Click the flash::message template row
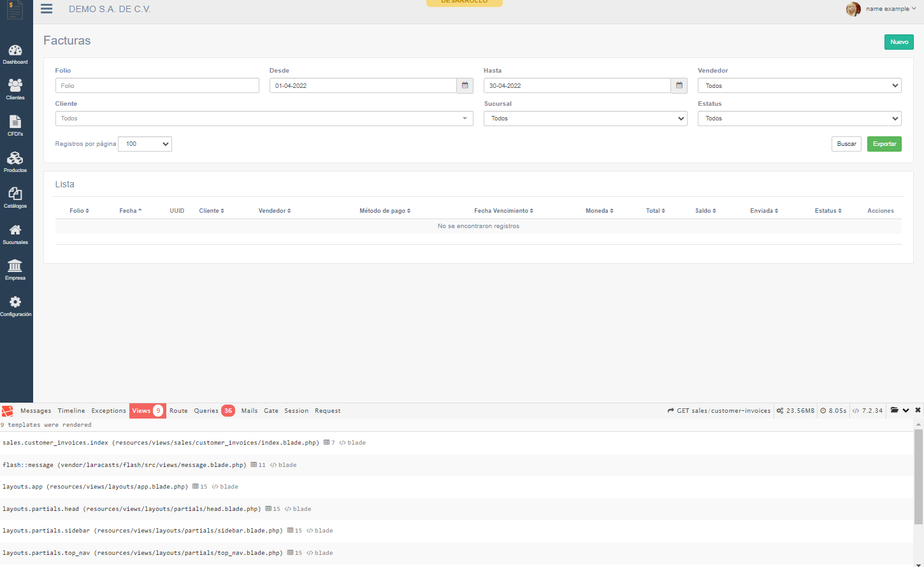 point(457,465)
